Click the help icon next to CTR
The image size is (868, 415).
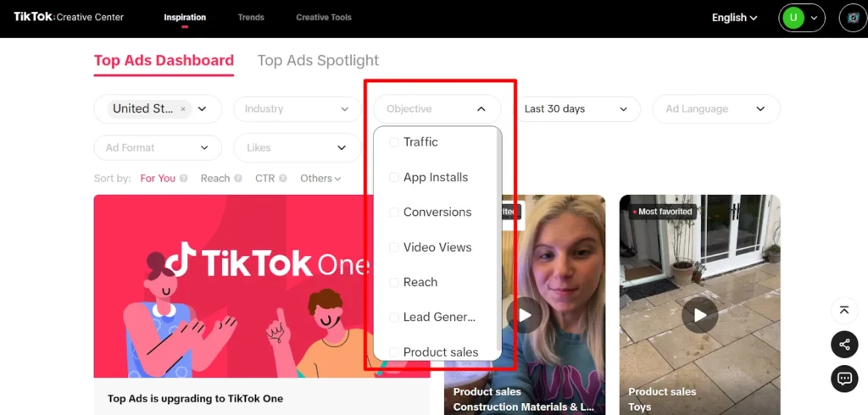(283, 179)
